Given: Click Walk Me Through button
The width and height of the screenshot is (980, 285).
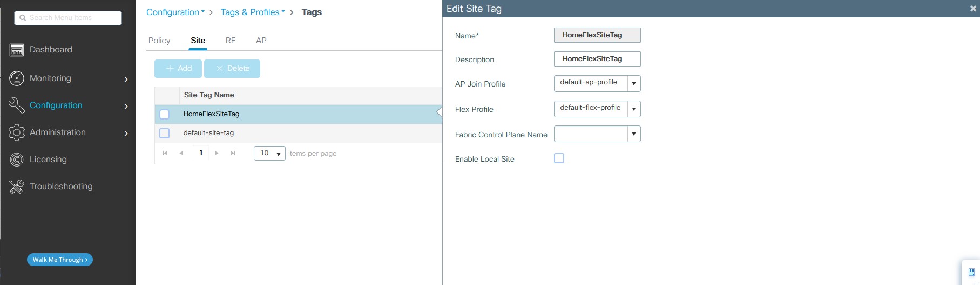Looking at the screenshot, I should 60,260.
